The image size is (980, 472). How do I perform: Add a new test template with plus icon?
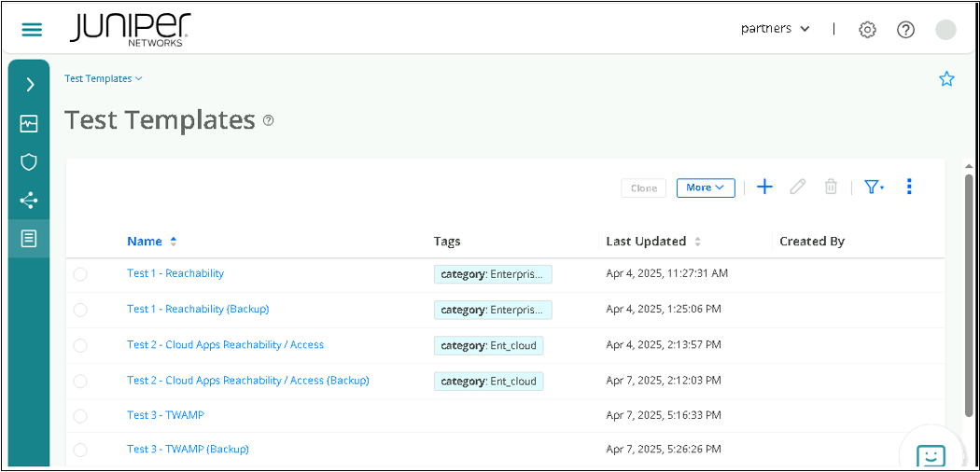coord(765,187)
